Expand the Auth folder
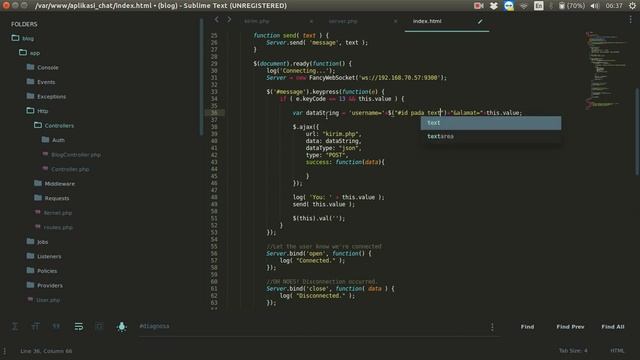Viewport: 640px width, 360px height. [53, 140]
